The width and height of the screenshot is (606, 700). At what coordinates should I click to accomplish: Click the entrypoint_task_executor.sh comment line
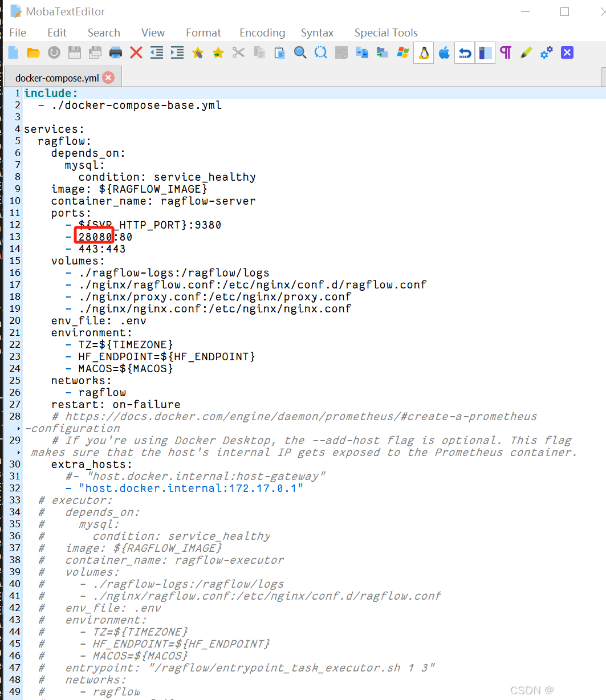coord(237,668)
